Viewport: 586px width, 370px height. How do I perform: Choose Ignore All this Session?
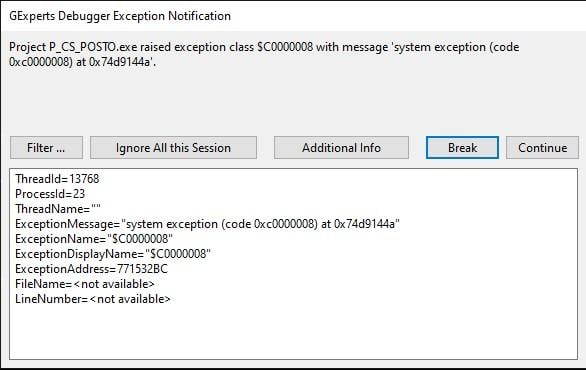click(173, 148)
